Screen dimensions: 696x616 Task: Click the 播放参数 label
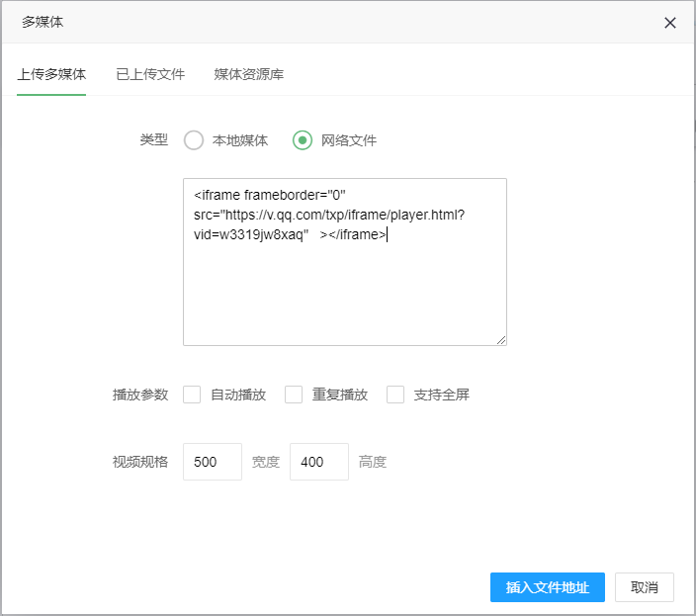[x=140, y=395]
